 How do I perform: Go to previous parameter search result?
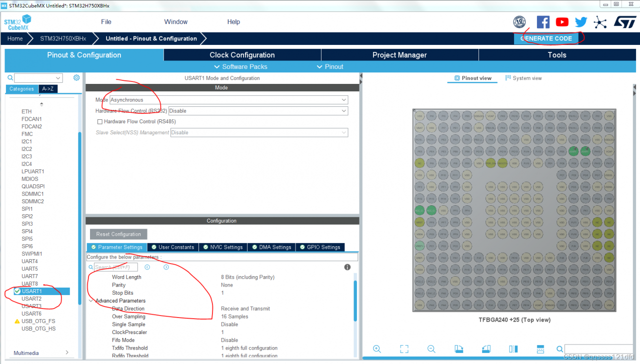pos(147,267)
